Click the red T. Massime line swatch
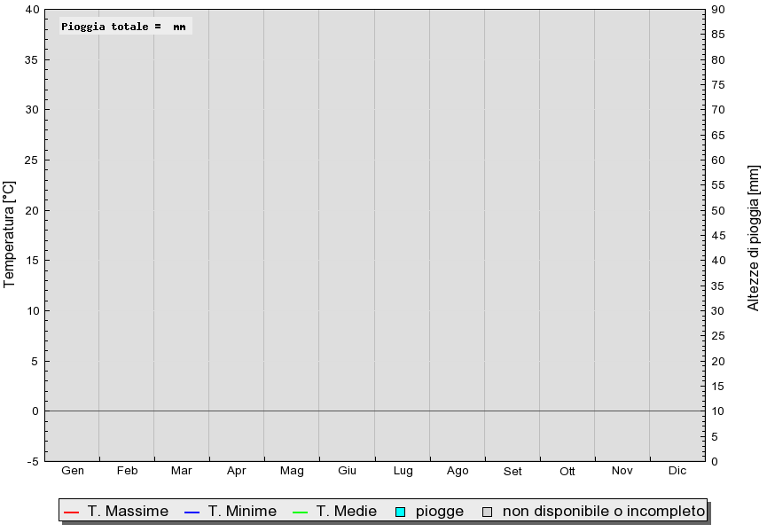767x532 pixels. pyautogui.click(x=72, y=512)
